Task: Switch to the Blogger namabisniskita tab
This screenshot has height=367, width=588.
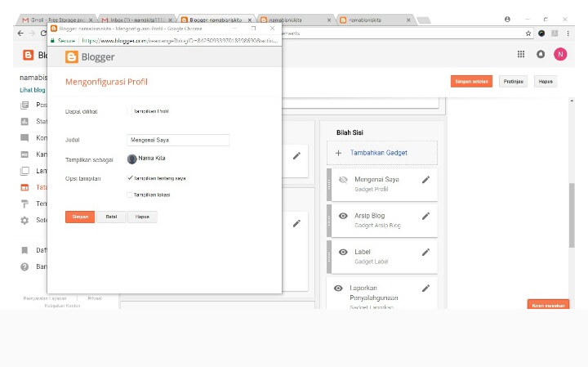Action: coord(216,20)
